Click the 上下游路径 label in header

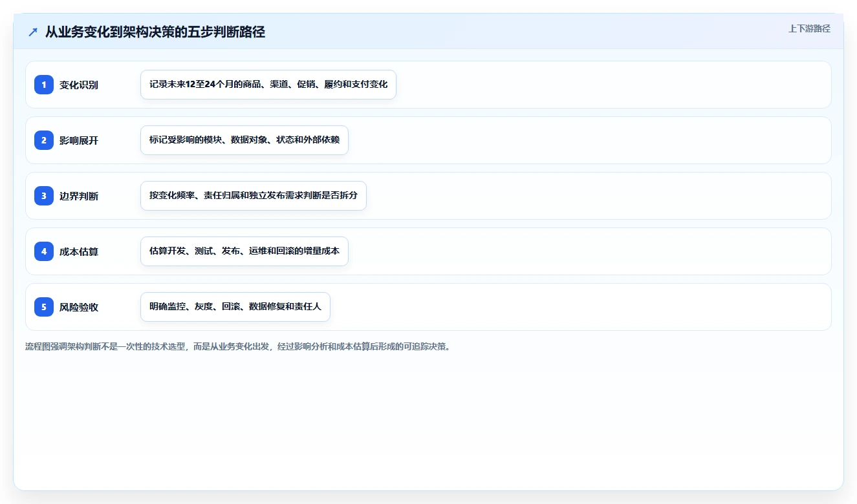(x=809, y=29)
